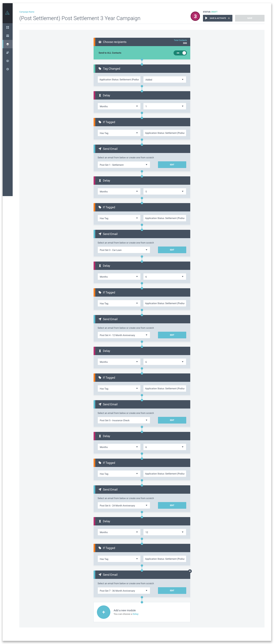Click the tag icon on the Tag Changed header
Viewport: 274px width, 644px height.
pyautogui.click(x=100, y=69)
